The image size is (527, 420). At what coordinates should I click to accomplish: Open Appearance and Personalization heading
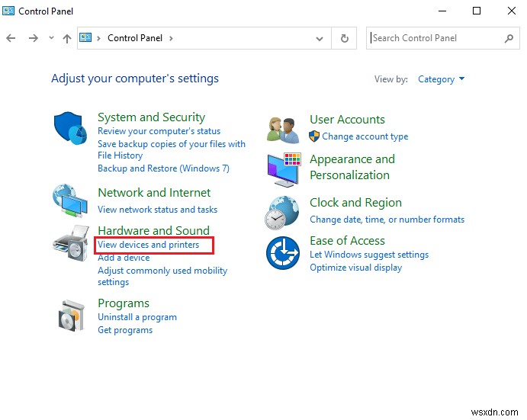pos(352,167)
